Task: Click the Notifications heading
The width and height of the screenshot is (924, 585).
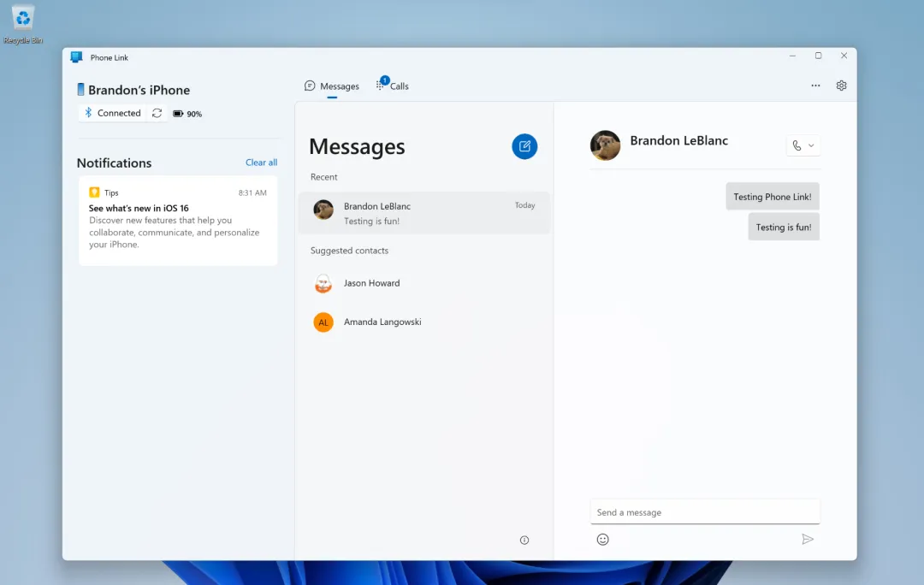Action: pyautogui.click(x=115, y=163)
